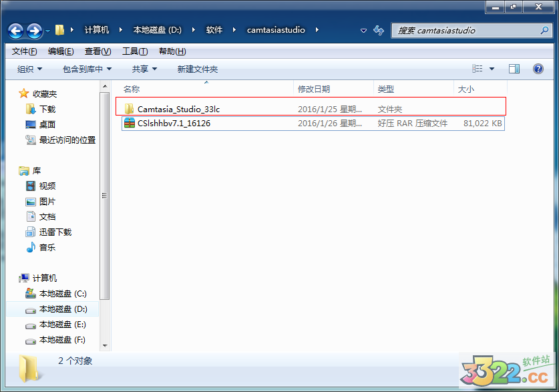Expand the arrow after 本地磁盘 (D:) breadcrumb
The height and width of the screenshot is (392, 559).
pos(194,30)
